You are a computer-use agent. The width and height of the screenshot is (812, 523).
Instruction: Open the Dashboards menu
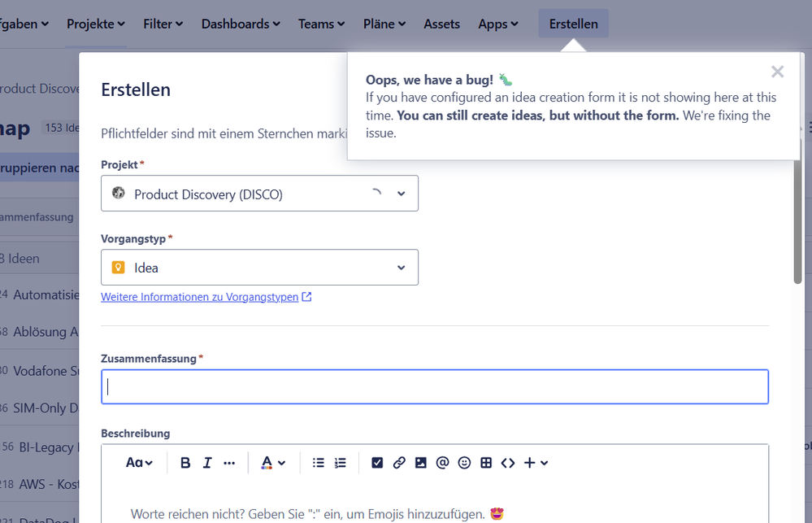coord(240,24)
